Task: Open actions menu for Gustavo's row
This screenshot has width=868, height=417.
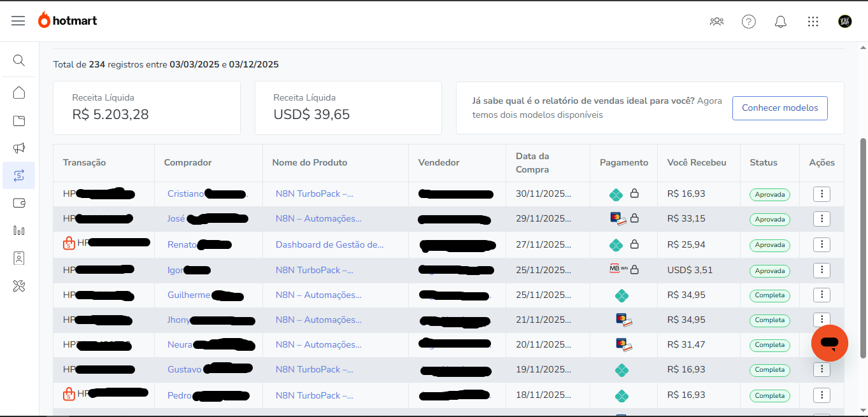Action: tap(822, 369)
